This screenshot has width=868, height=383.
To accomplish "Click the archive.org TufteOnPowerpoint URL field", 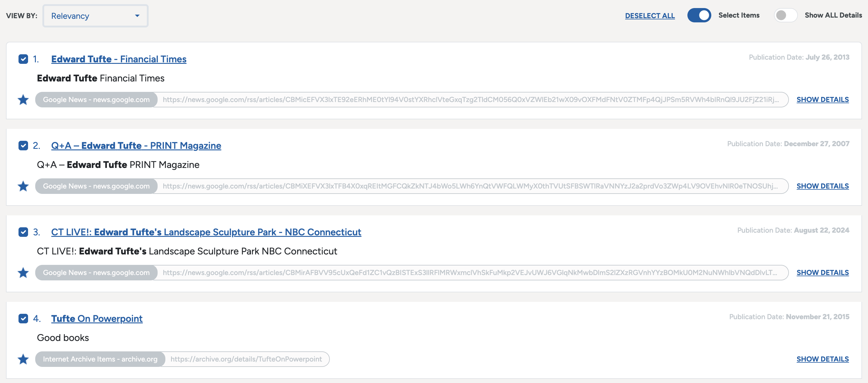I will tap(246, 359).
